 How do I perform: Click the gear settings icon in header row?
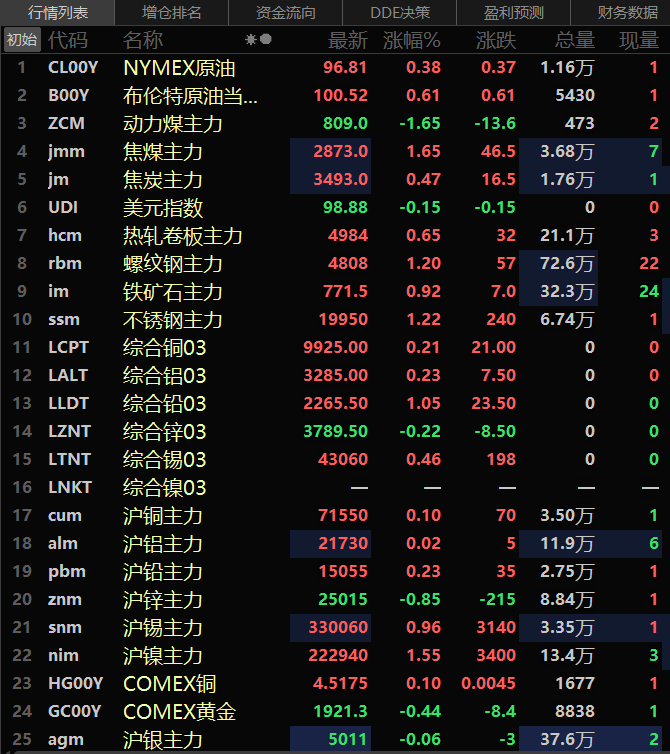coord(251,40)
